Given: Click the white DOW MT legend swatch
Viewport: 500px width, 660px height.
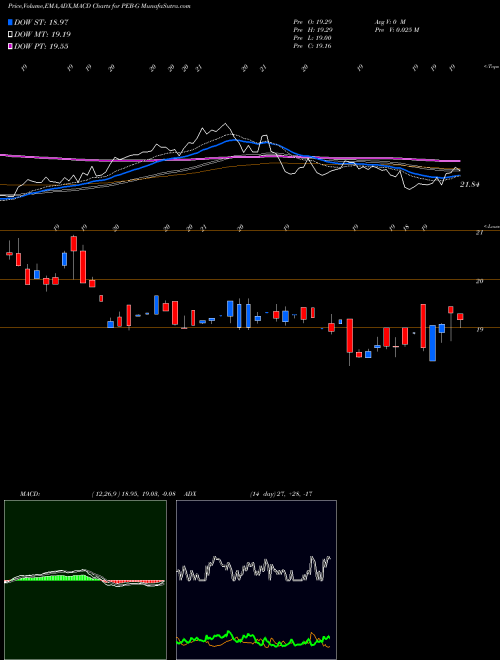Looking at the screenshot, I should pos(11,35).
